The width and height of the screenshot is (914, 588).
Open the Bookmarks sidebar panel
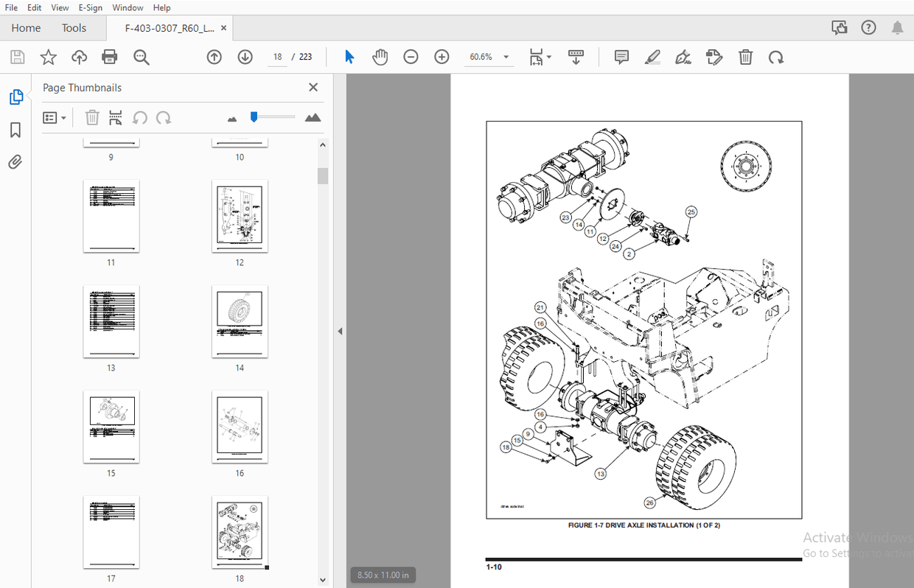coord(15,130)
